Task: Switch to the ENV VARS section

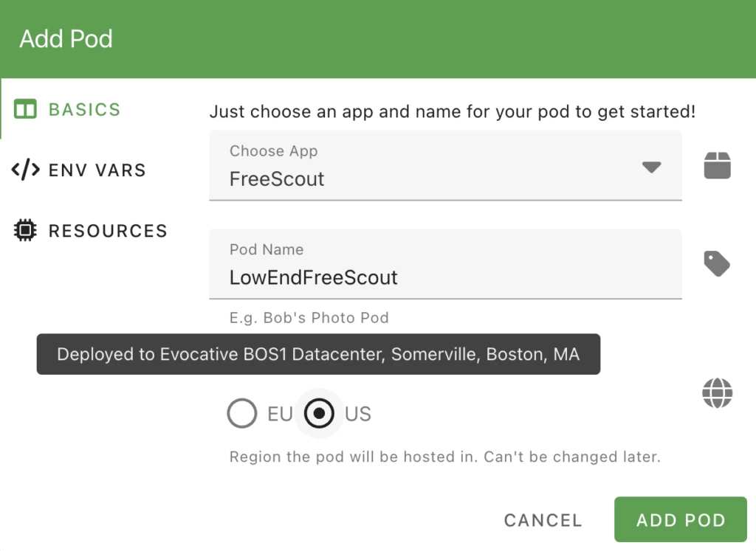Action: click(97, 170)
